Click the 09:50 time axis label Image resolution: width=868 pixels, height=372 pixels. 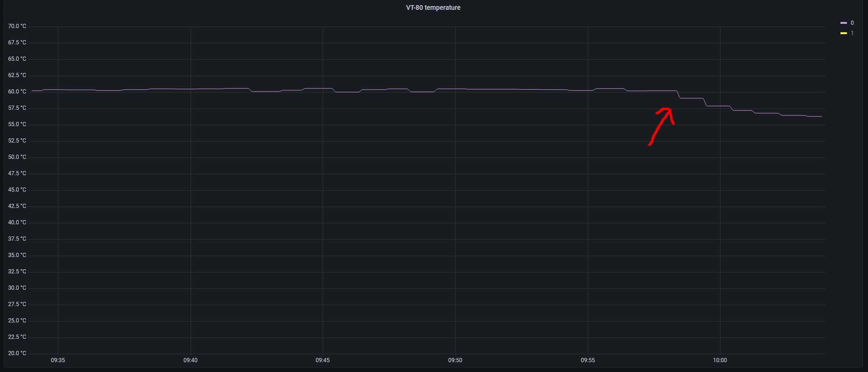click(455, 360)
